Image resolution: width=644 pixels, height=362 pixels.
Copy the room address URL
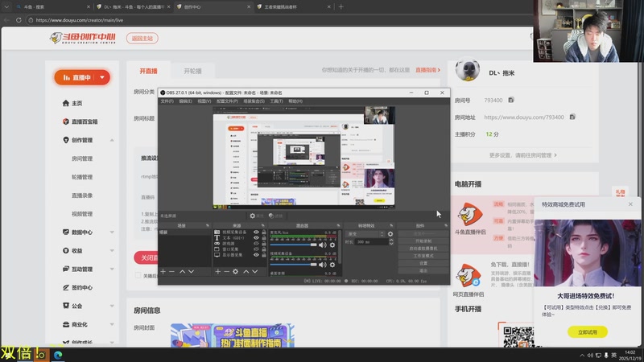[572, 117]
